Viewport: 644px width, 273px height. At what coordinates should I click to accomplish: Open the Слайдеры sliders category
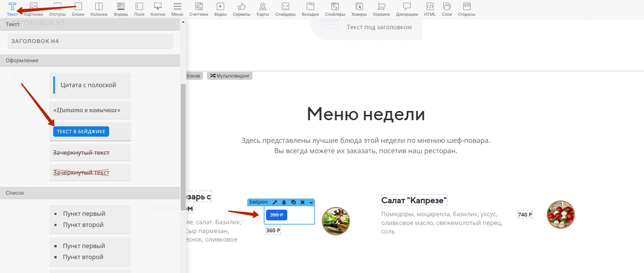click(x=285, y=10)
